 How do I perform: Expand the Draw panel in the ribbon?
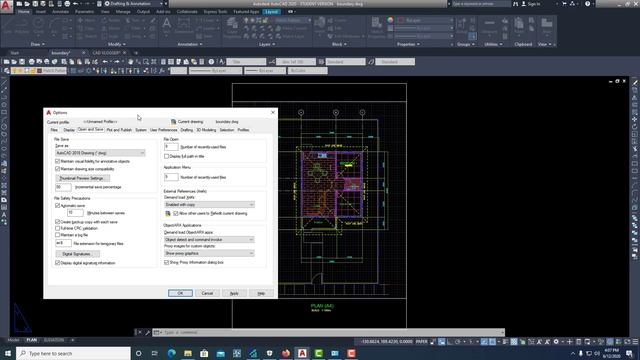point(38,44)
